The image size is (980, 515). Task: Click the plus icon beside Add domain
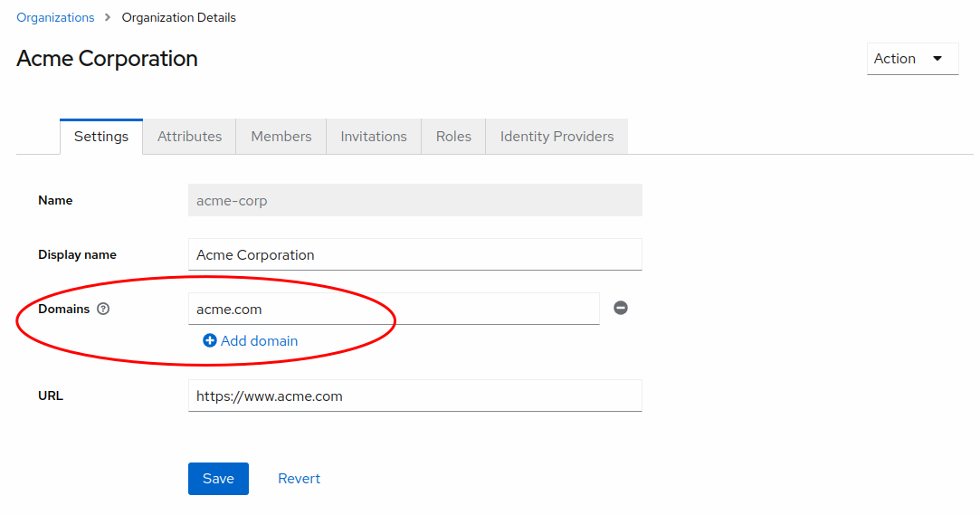click(x=210, y=341)
